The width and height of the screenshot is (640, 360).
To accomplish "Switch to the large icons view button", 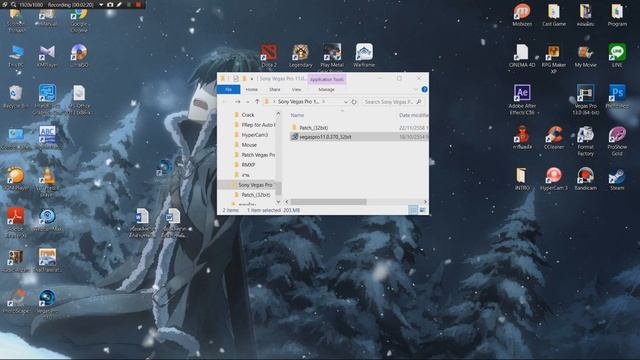I will pyautogui.click(x=422, y=210).
